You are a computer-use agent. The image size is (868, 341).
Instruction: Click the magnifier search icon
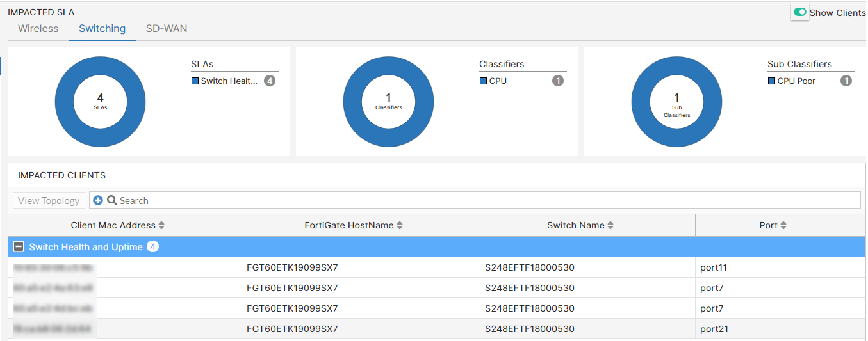tap(111, 200)
